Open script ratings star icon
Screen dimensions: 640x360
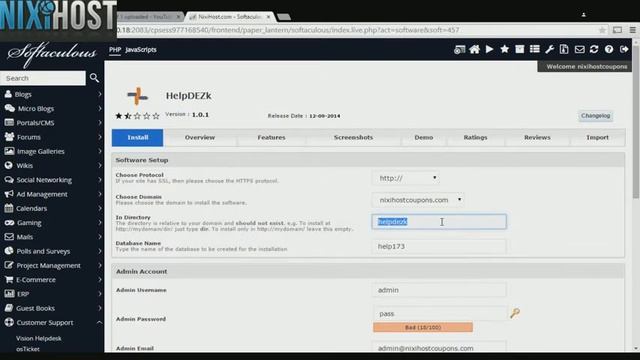504,49
